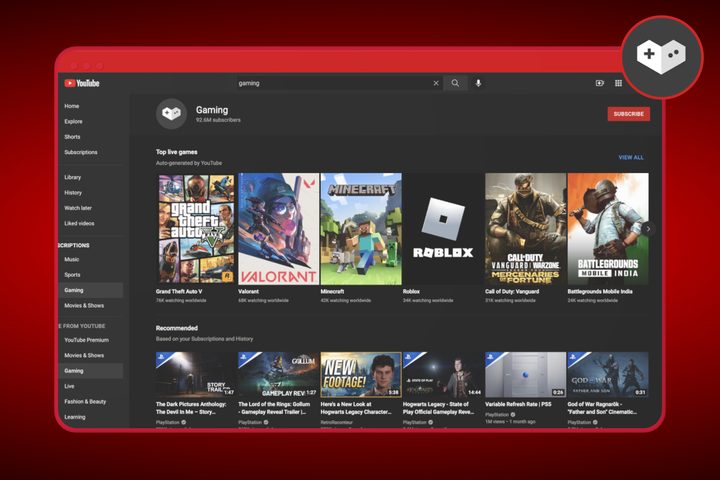Open Library in sidebar

(x=73, y=177)
